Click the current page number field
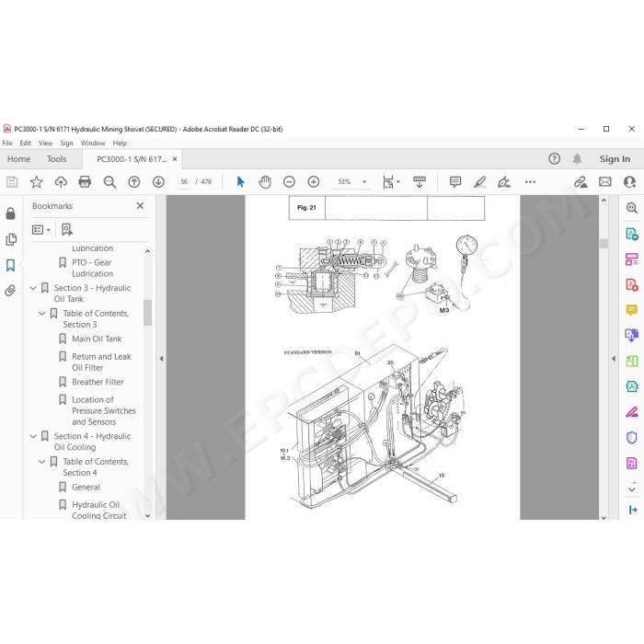 [x=184, y=181]
